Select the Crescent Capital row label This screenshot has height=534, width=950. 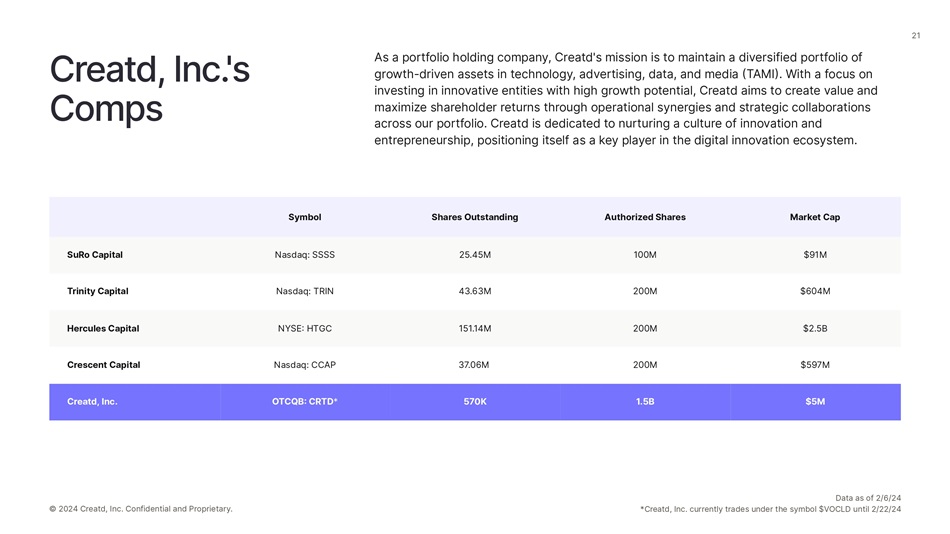click(x=104, y=365)
